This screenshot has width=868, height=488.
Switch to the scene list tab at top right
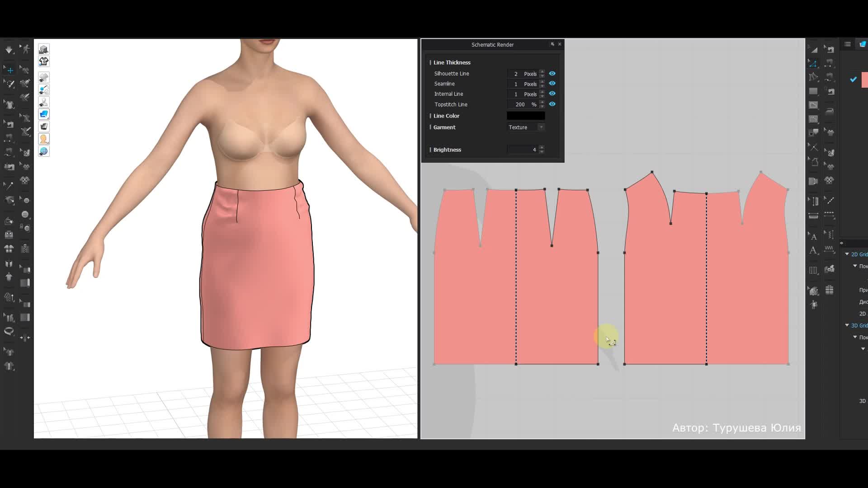[848, 44]
